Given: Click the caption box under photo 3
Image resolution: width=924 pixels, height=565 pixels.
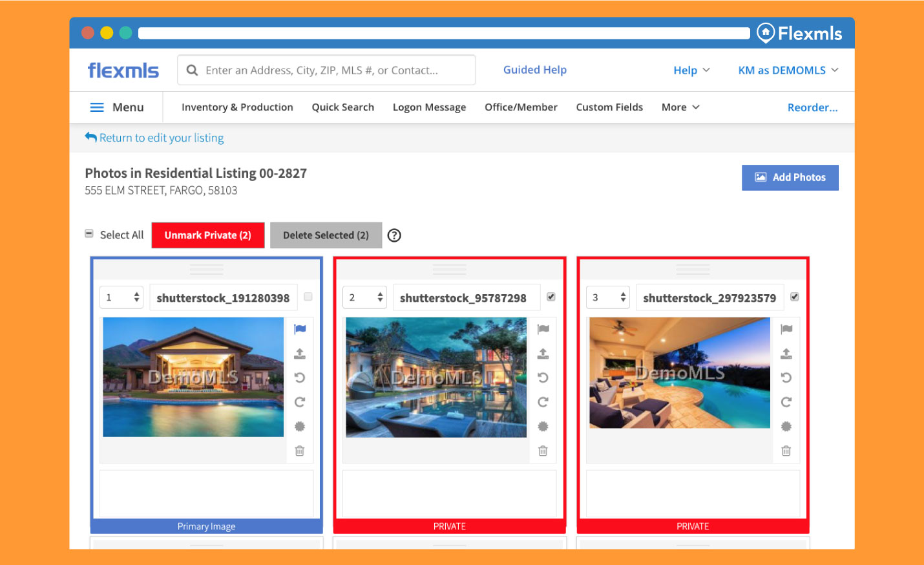Looking at the screenshot, I should tap(693, 494).
